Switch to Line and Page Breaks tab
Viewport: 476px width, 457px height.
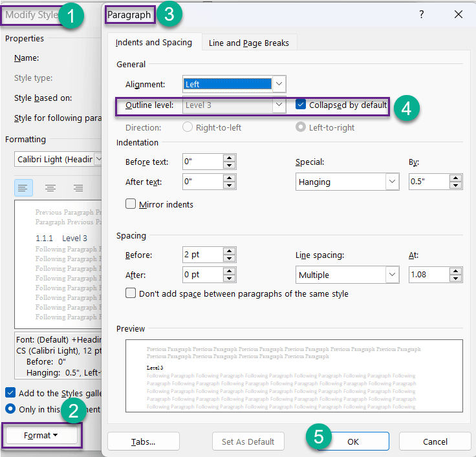click(x=248, y=43)
